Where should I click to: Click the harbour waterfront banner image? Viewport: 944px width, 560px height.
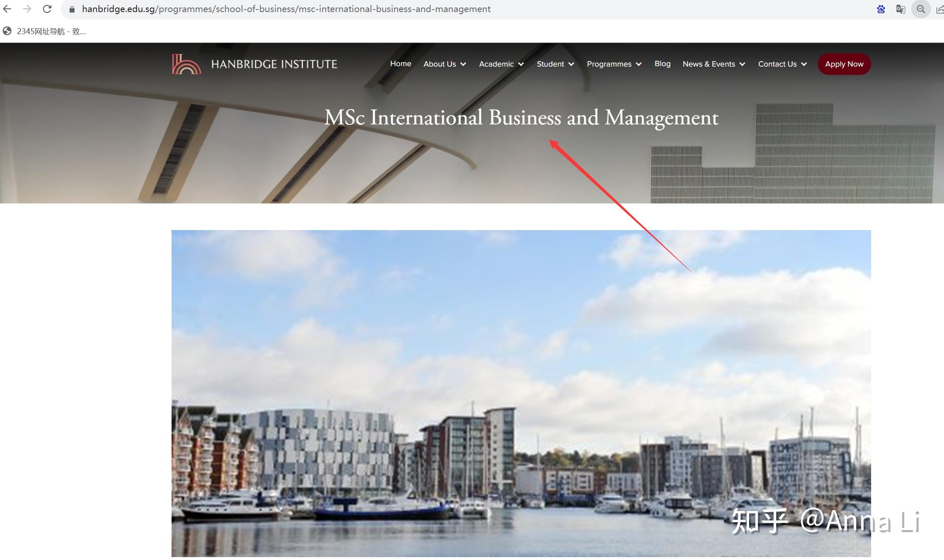pyautogui.click(x=521, y=393)
